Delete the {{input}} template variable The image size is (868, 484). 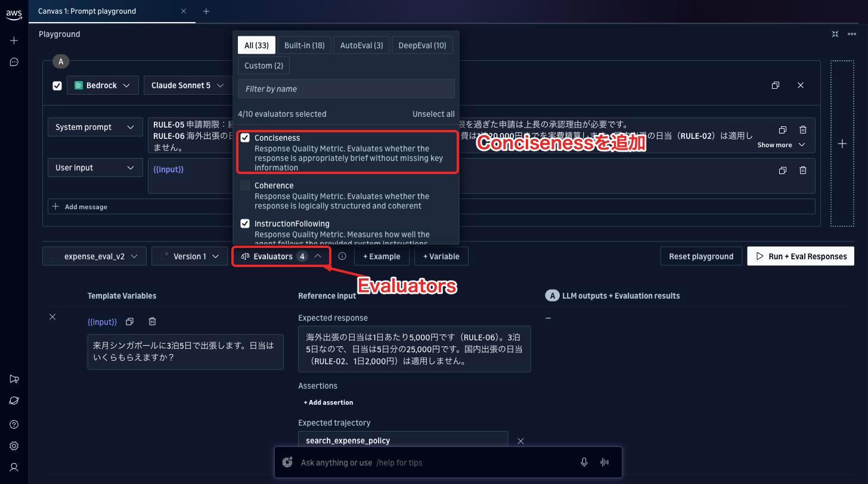point(152,321)
